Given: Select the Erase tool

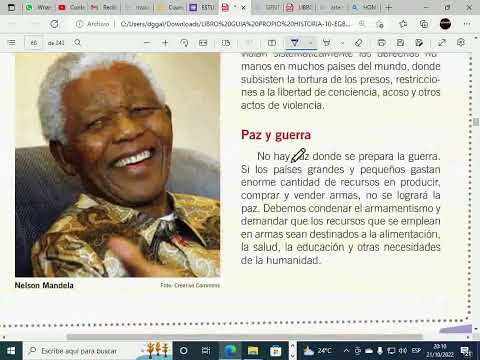Looking at the screenshot, I should (359, 43).
